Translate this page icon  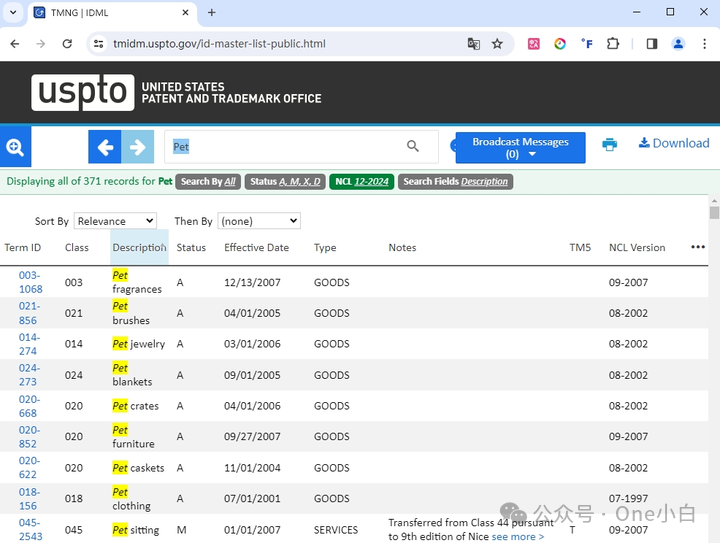click(x=473, y=44)
